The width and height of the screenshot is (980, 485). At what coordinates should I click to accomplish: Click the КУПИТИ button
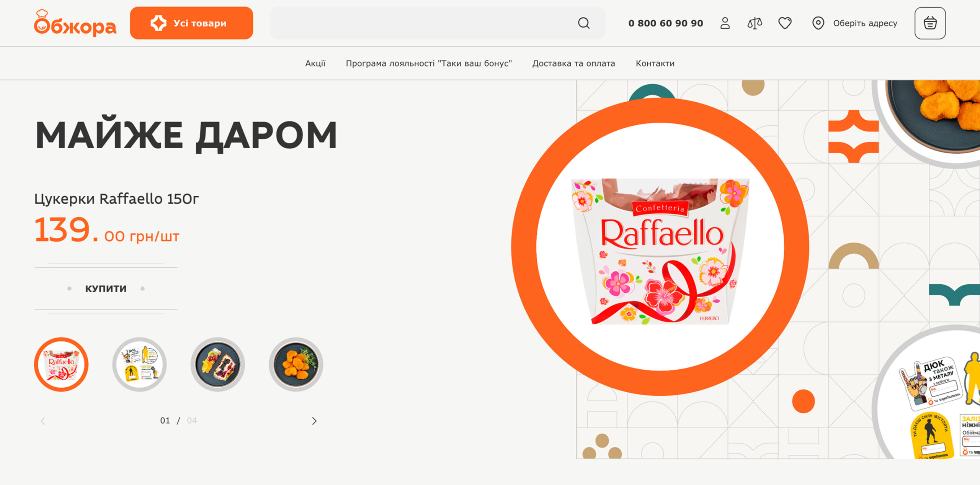[x=106, y=288]
